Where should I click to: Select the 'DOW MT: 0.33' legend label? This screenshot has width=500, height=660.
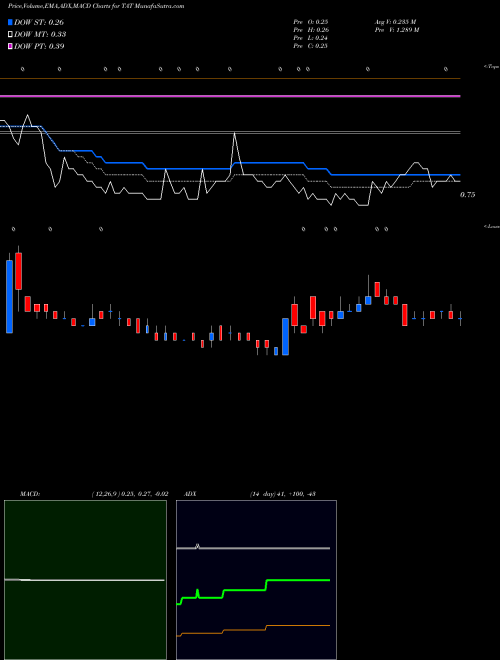(x=40, y=35)
